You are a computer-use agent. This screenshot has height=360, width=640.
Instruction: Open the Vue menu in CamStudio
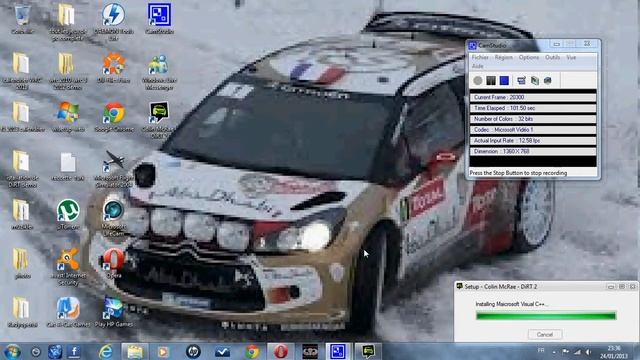(x=571, y=58)
